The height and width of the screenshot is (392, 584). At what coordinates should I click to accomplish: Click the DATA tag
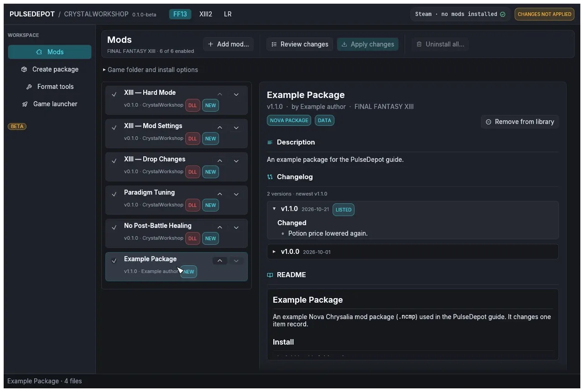[324, 120]
